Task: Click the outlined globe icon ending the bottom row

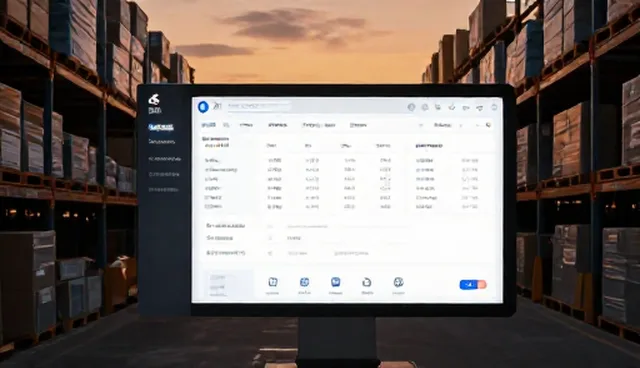Action: coord(398,282)
